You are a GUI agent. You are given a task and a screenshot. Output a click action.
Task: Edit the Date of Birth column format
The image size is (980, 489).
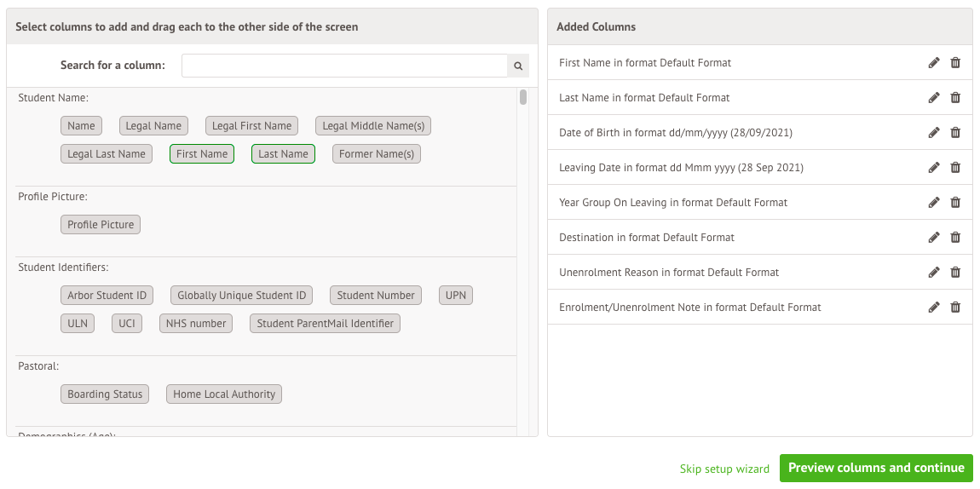(934, 133)
